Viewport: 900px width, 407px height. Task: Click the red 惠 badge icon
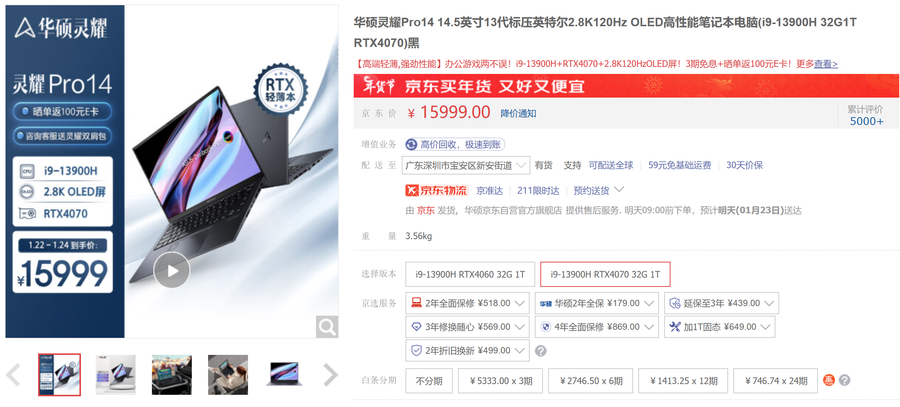[x=829, y=380]
